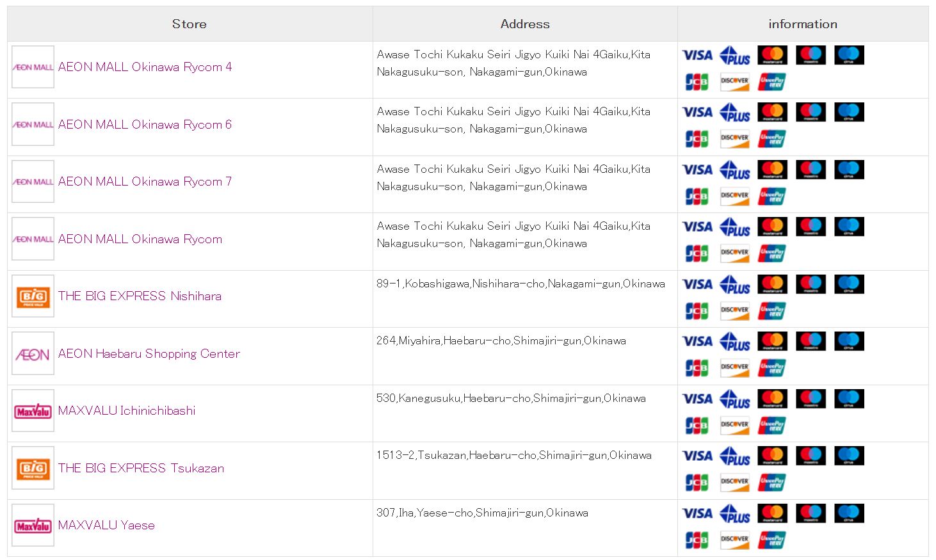Viewport: 936px width, 560px height.
Task: Click the "Address" column header
Action: 525,24
